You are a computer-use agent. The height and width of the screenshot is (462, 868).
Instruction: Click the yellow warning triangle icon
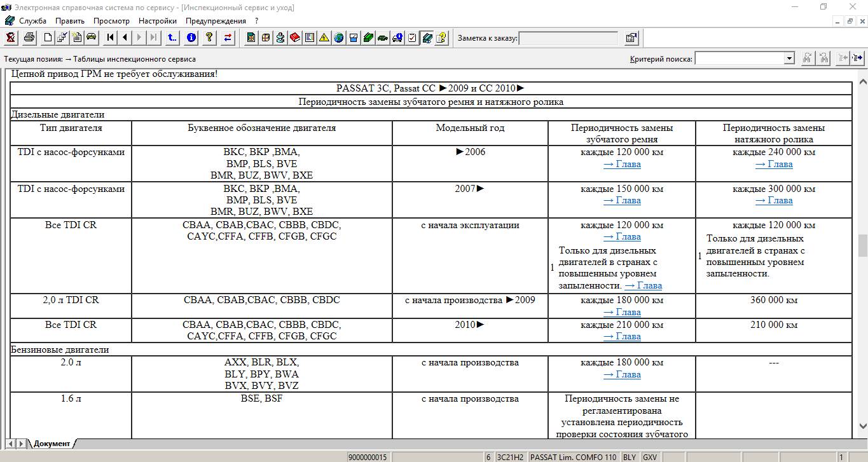point(324,37)
